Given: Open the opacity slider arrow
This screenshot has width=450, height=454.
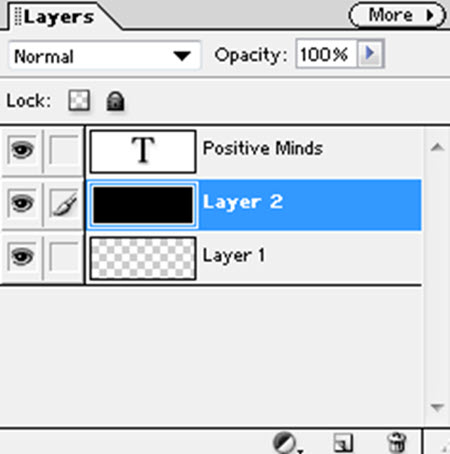Looking at the screenshot, I should [370, 53].
